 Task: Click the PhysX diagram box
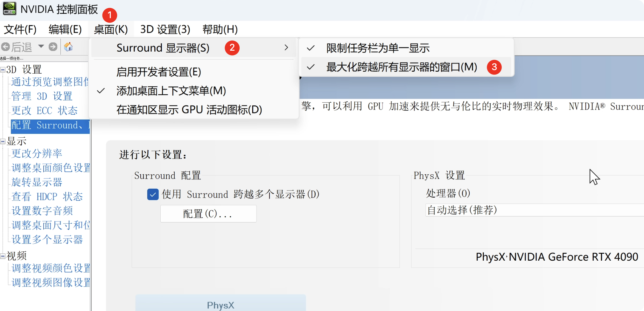pos(220,303)
